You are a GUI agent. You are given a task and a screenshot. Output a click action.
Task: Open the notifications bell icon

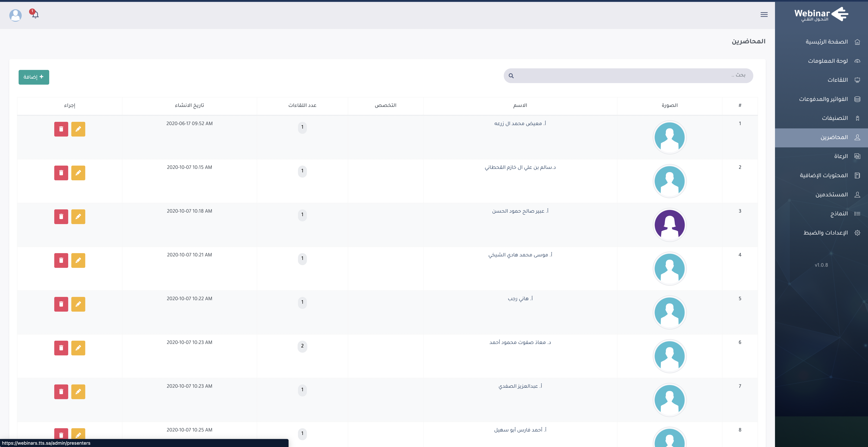35,15
